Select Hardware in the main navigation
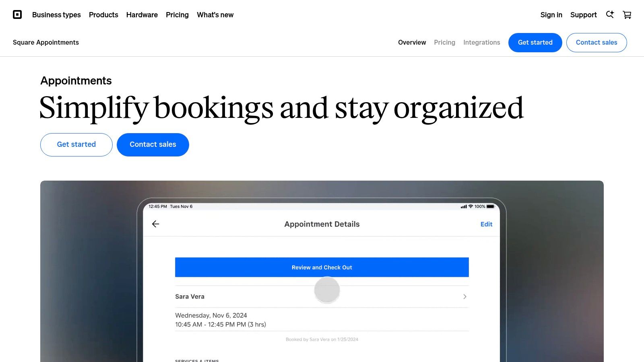The height and width of the screenshot is (362, 644). pos(142,15)
